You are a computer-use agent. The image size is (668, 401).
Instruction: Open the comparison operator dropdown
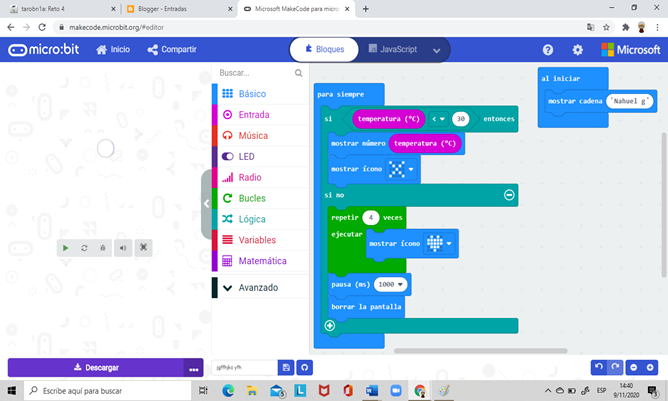tap(438, 119)
